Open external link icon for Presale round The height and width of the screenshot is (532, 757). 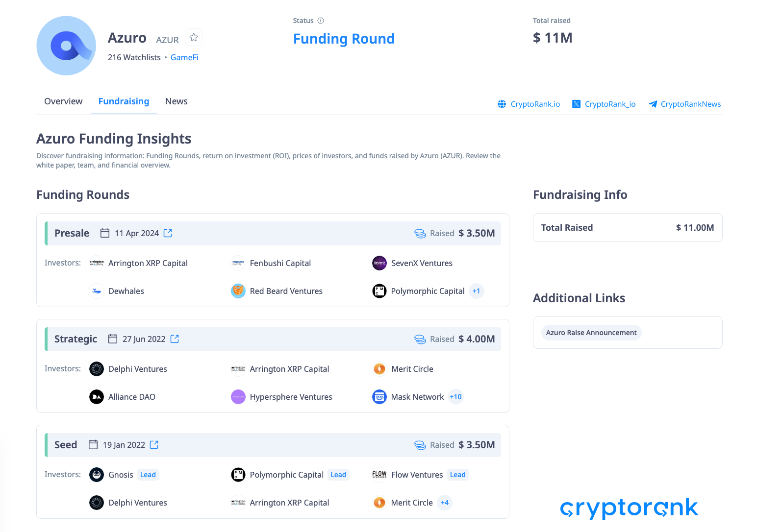pos(168,233)
